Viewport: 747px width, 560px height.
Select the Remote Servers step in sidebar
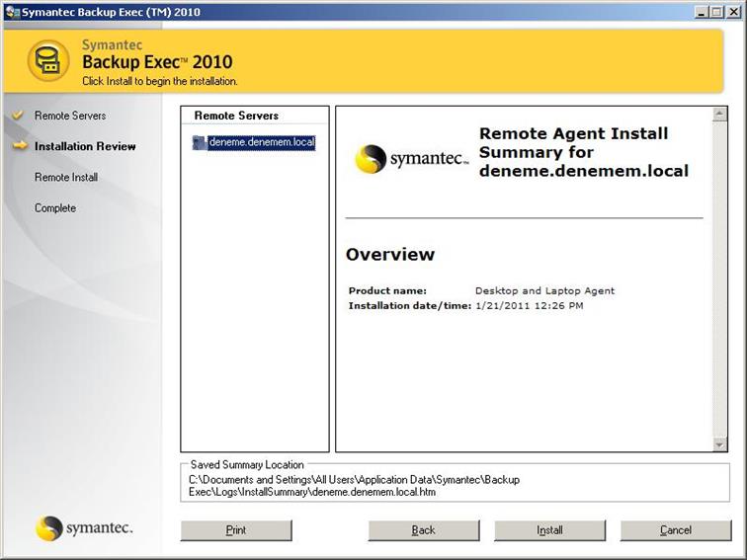[x=70, y=116]
